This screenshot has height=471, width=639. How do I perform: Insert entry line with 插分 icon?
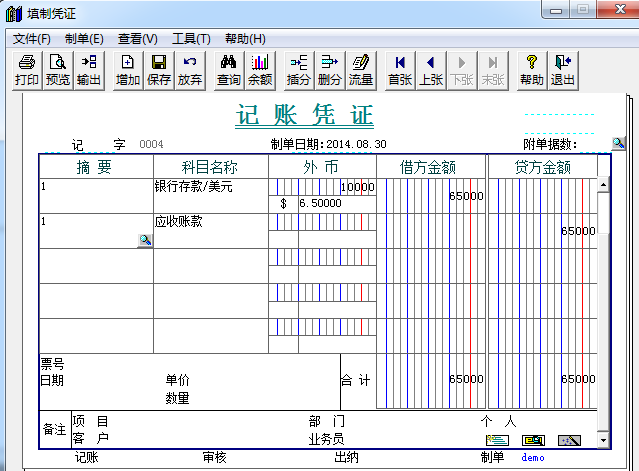[298, 70]
